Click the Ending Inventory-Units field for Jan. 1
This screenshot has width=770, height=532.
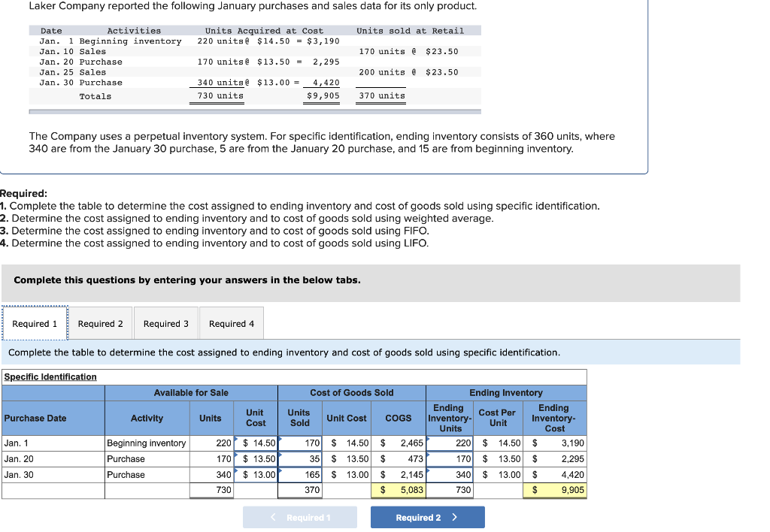[x=449, y=443]
